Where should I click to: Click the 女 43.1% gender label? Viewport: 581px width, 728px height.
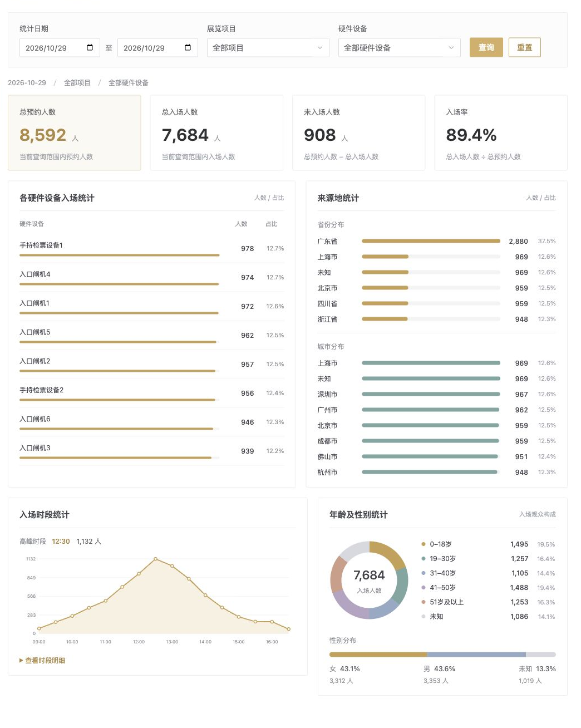(x=344, y=669)
